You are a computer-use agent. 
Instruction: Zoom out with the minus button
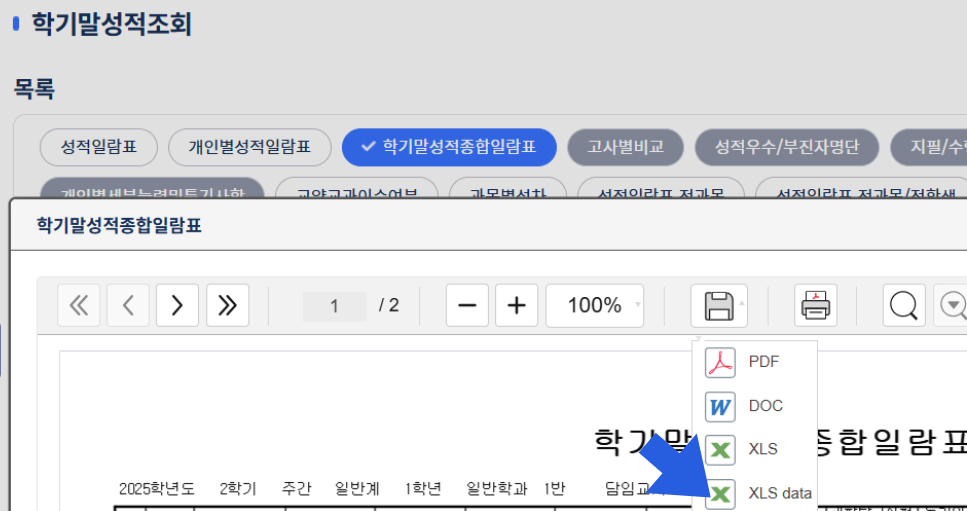(467, 305)
